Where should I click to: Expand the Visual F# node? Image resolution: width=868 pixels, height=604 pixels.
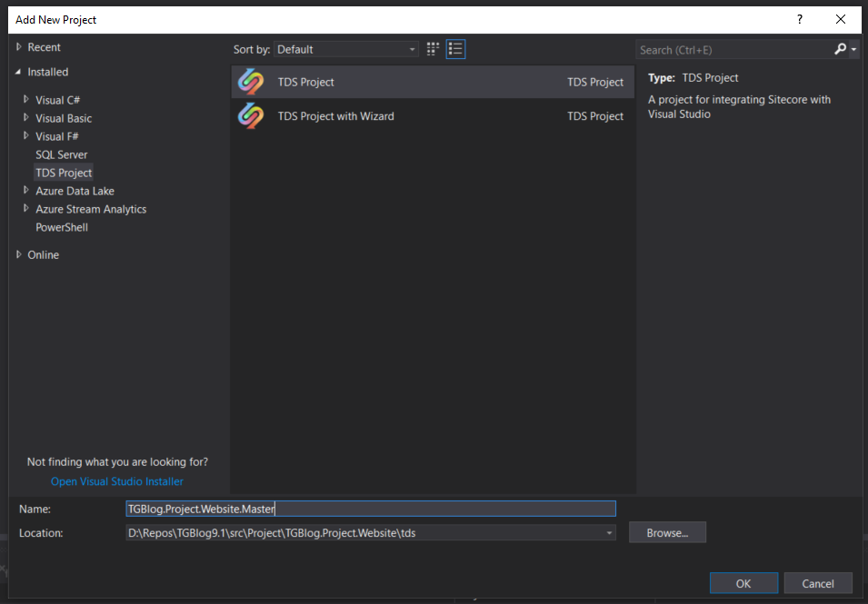pyautogui.click(x=26, y=135)
